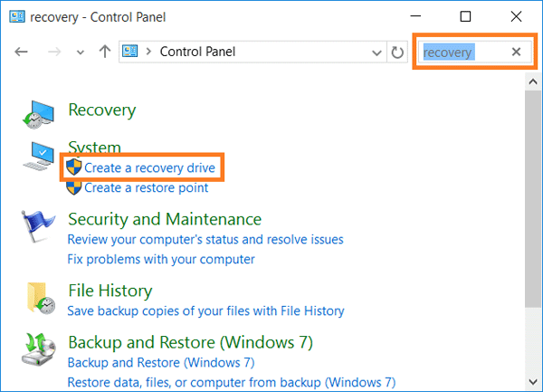Click the Control Panel icon in address bar
Image resolution: width=543 pixels, height=392 pixels.
[129, 52]
